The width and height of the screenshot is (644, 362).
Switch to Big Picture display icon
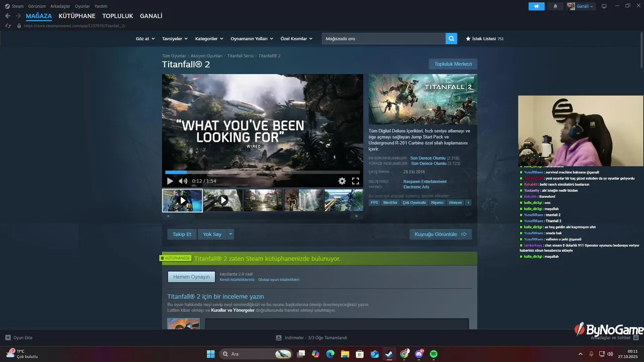click(x=604, y=6)
